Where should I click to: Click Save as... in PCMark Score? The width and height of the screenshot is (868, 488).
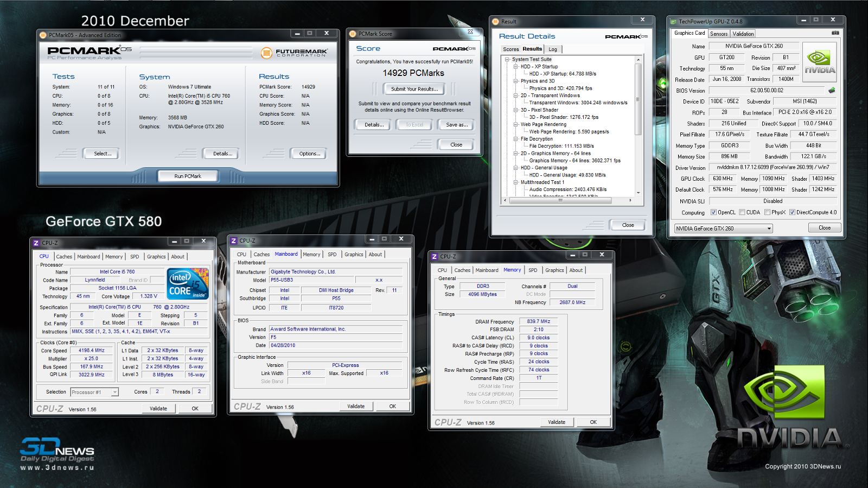[457, 125]
